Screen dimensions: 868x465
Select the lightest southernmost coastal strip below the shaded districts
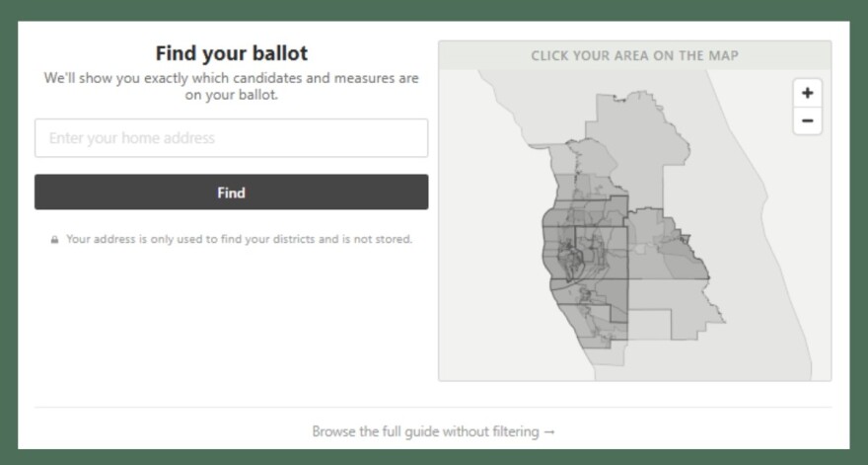tap(605, 356)
